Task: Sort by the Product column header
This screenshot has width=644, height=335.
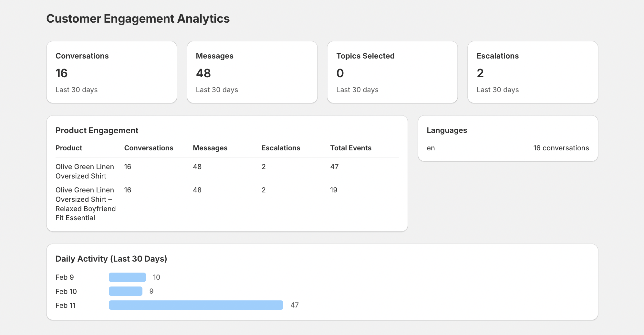Action: coord(68,148)
